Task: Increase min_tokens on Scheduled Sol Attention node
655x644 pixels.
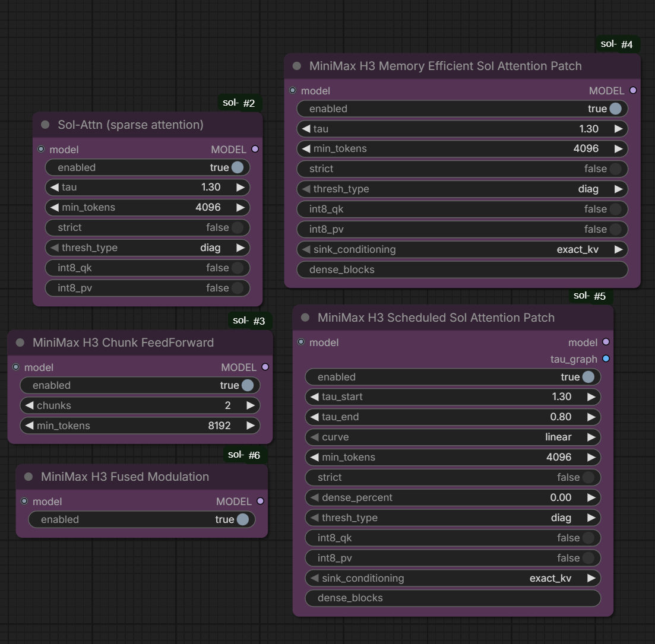Action: pos(591,457)
